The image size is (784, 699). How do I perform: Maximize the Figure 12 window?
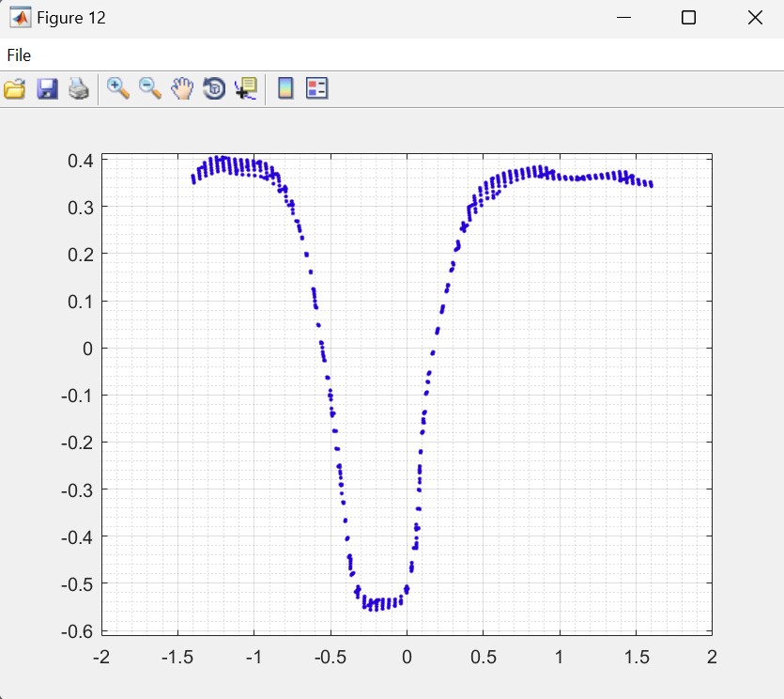click(688, 18)
